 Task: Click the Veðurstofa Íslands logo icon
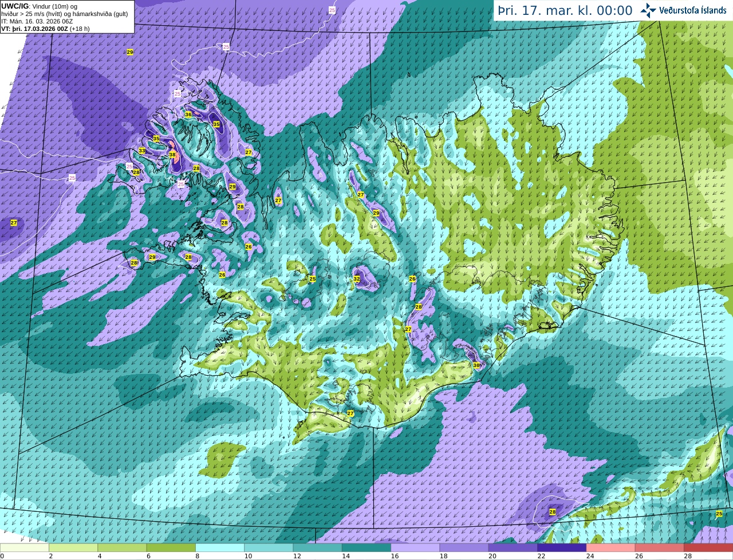[648, 10]
